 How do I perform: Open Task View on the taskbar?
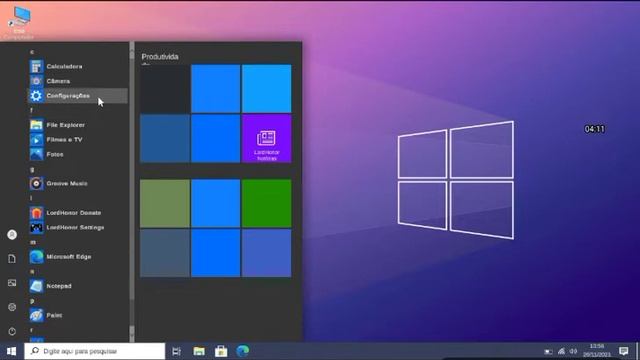(x=176, y=351)
